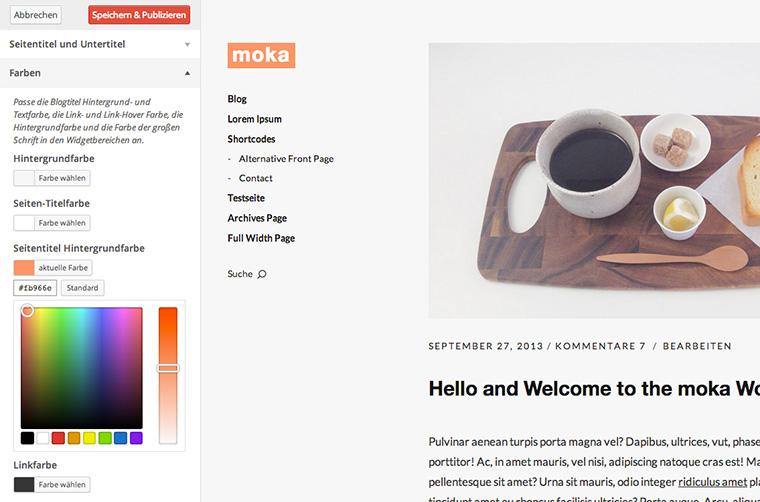Expand the Seitentitel und Untertitel section

[x=100, y=44]
